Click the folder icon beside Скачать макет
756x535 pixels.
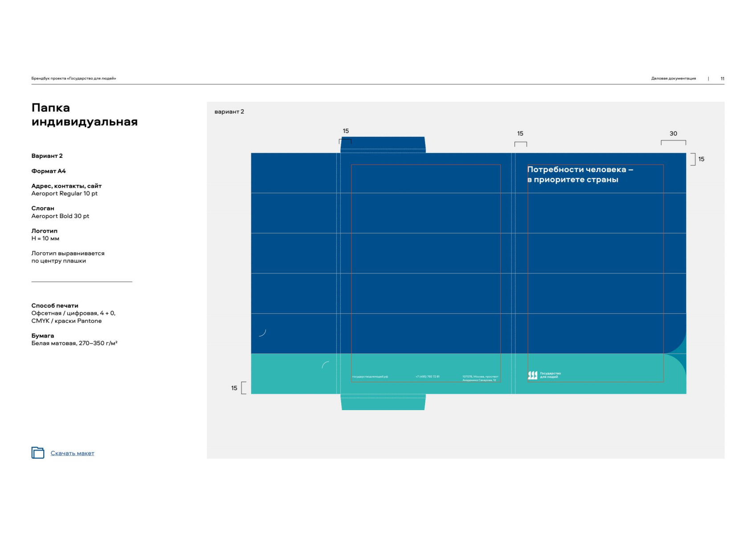tap(38, 453)
